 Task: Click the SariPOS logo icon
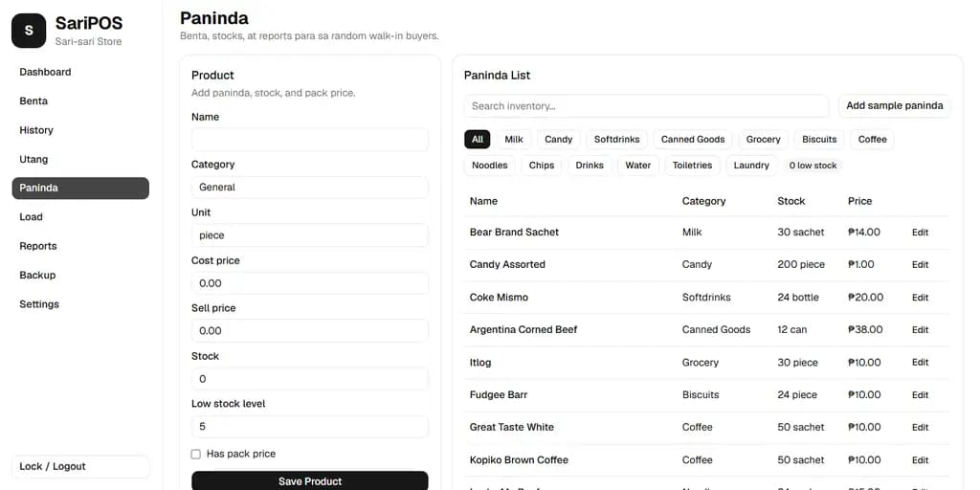click(x=29, y=31)
